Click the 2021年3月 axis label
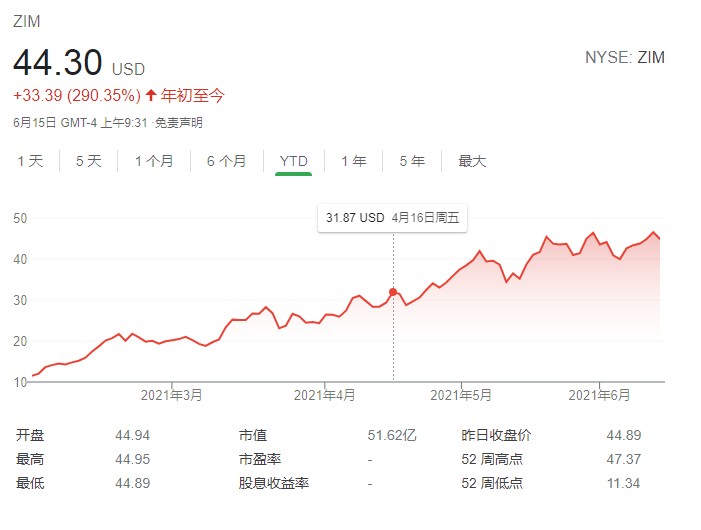The image size is (701, 530). click(x=172, y=395)
